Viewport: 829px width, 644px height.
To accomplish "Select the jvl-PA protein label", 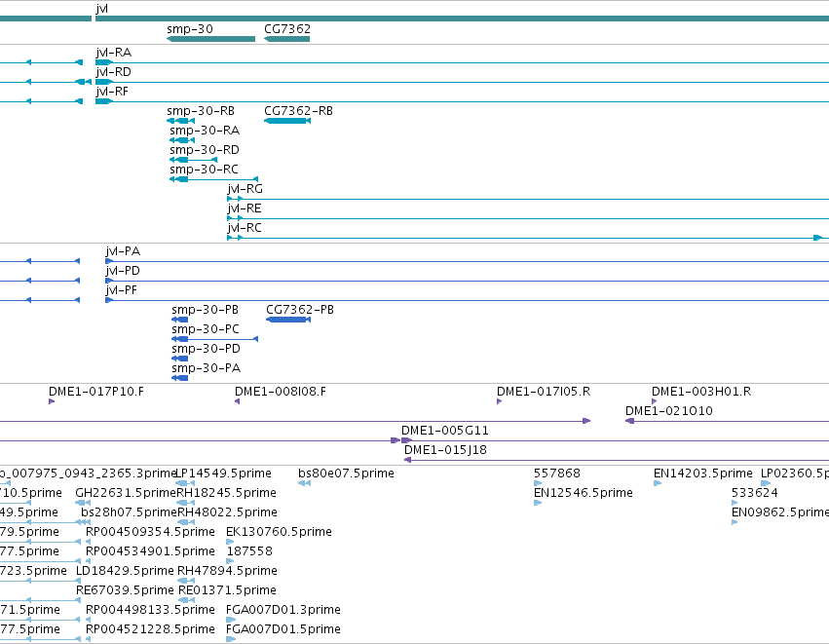I will pyautogui.click(x=123, y=251).
